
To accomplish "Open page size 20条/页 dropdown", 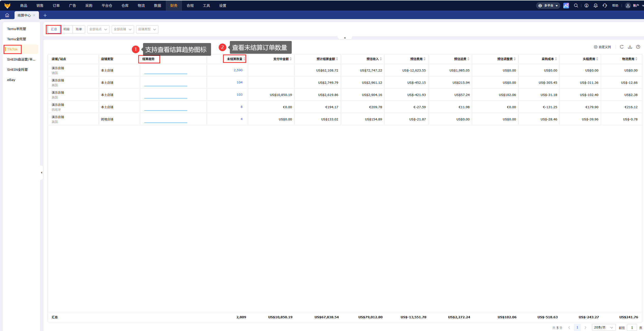I will tap(604, 327).
